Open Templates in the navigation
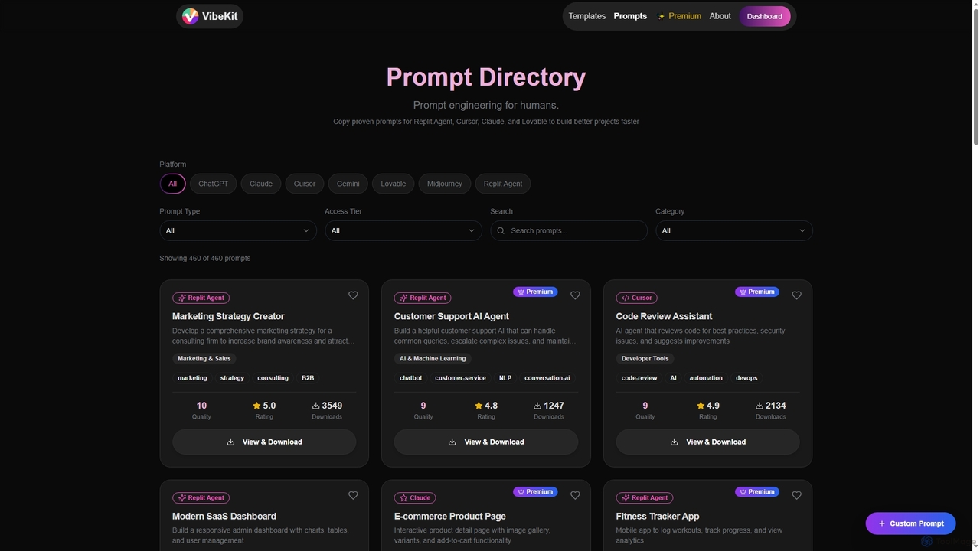This screenshot has width=980, height=551. [587, 16]
